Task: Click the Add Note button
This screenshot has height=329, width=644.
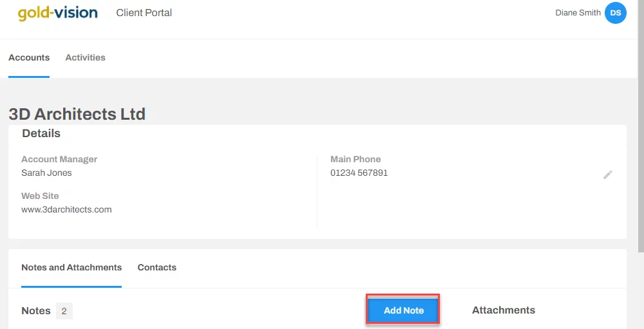Action: (x=403, y=310)
